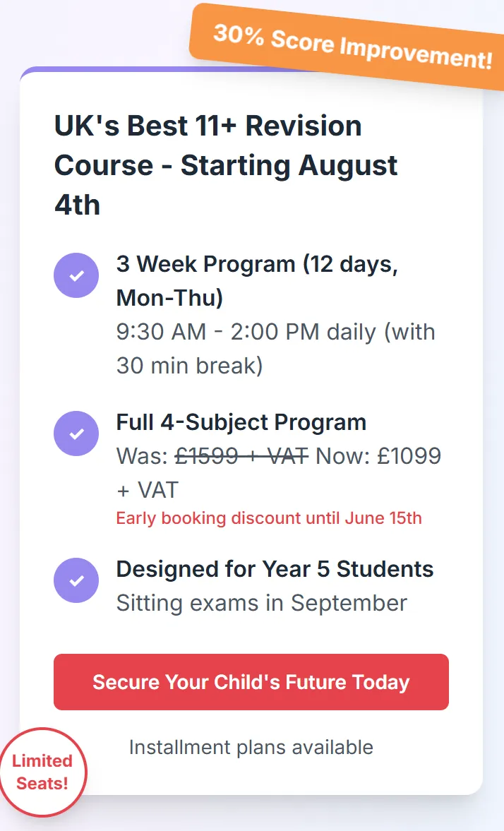The width and height of the screenshot is (504, 831).
Task: Click the Sitting exams in September text
Action: [262, 603]
